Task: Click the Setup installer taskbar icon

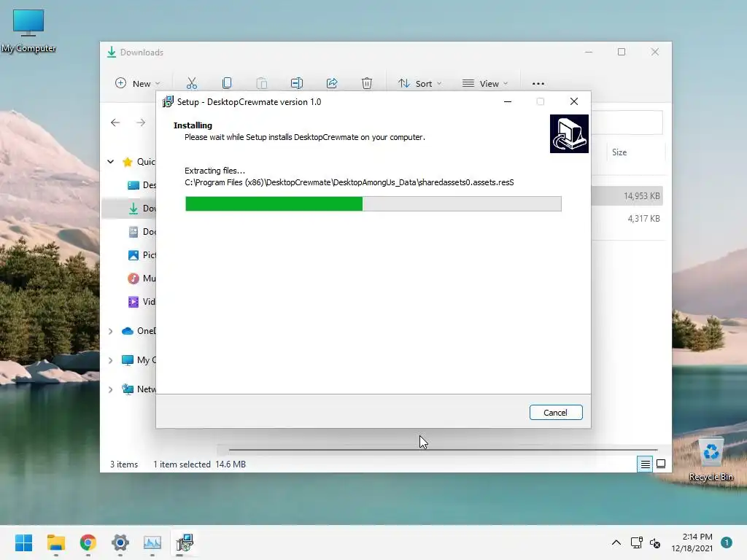Action: pyautogui.click(x=185, y=542)
